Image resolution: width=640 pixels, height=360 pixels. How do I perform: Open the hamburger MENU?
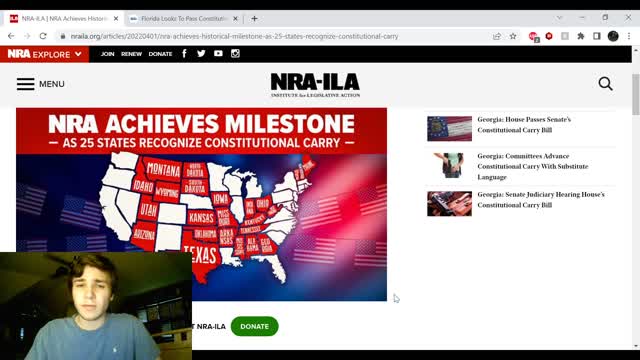[x=40, y=84]
